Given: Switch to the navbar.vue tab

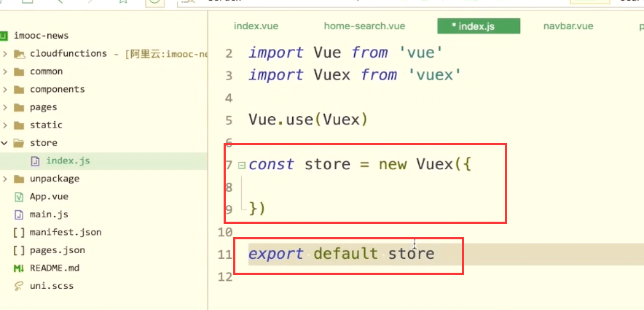Looking at the screenshot, I should pos(568,26).
